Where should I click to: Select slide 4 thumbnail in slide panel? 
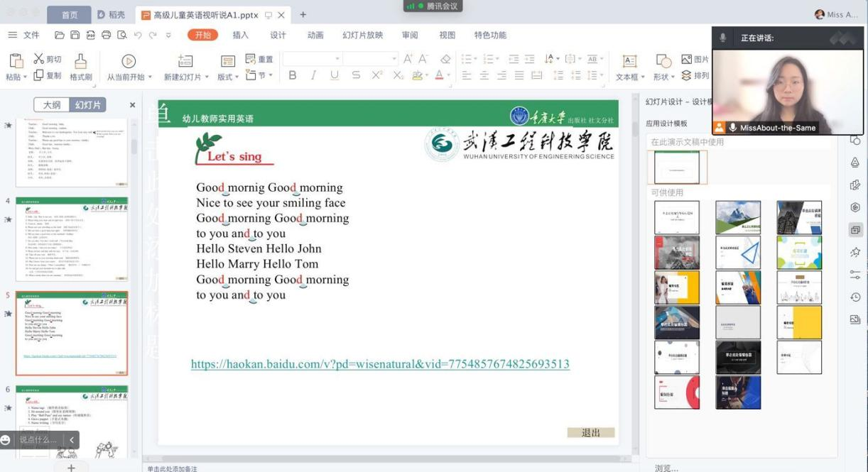click(x=72, y=239)
